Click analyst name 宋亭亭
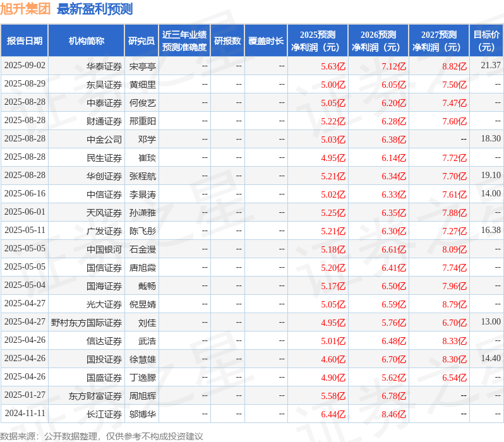 click(x=142, y=66)
